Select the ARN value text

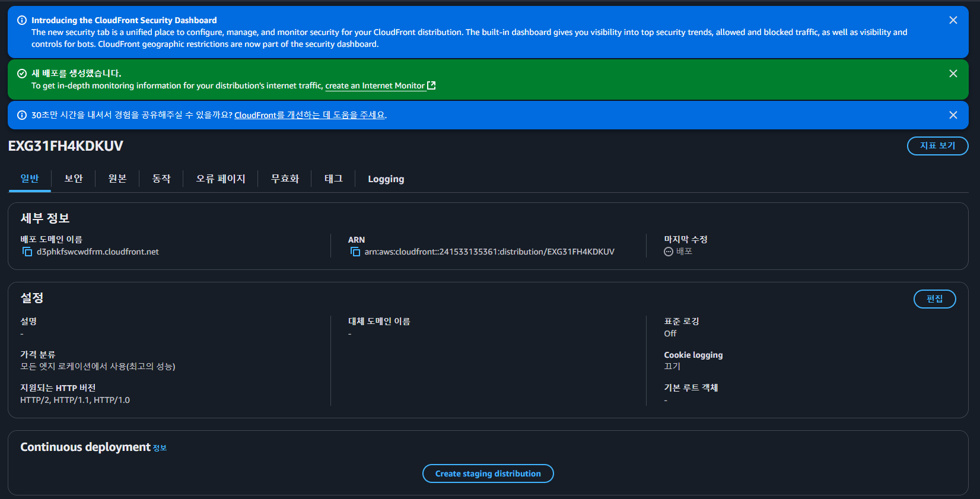[489, 252]
